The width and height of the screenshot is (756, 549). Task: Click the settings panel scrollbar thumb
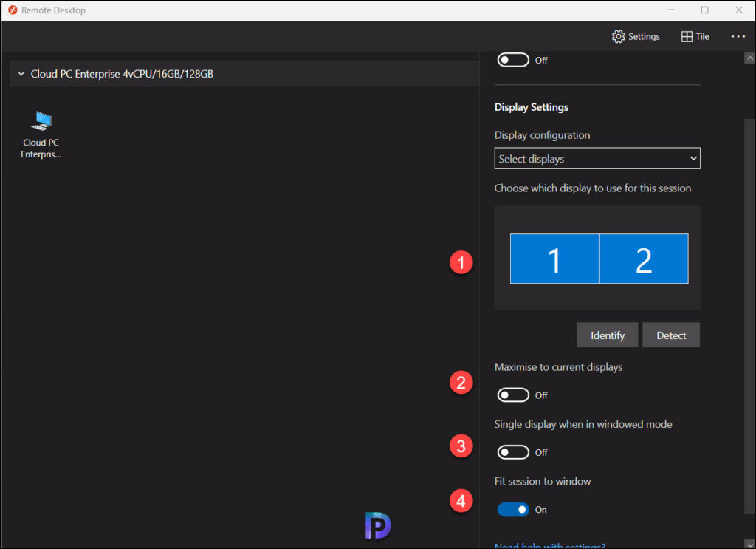tap(749, 318)
